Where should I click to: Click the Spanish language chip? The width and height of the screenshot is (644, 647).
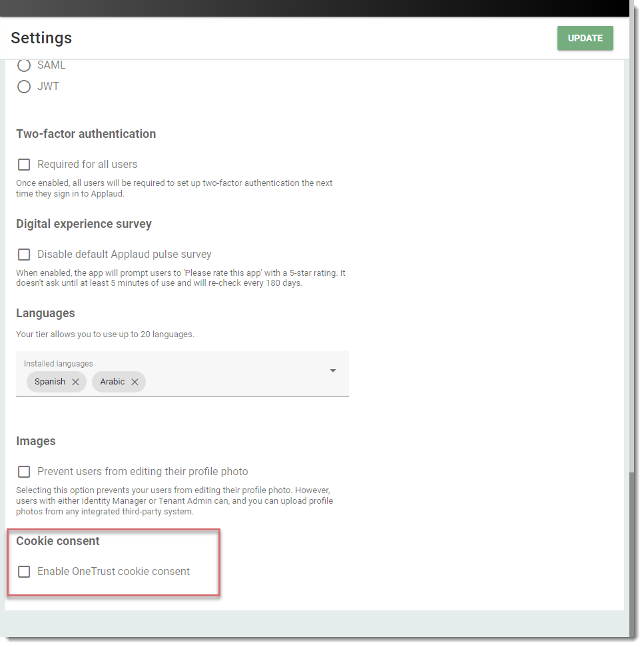pos(57,382)
